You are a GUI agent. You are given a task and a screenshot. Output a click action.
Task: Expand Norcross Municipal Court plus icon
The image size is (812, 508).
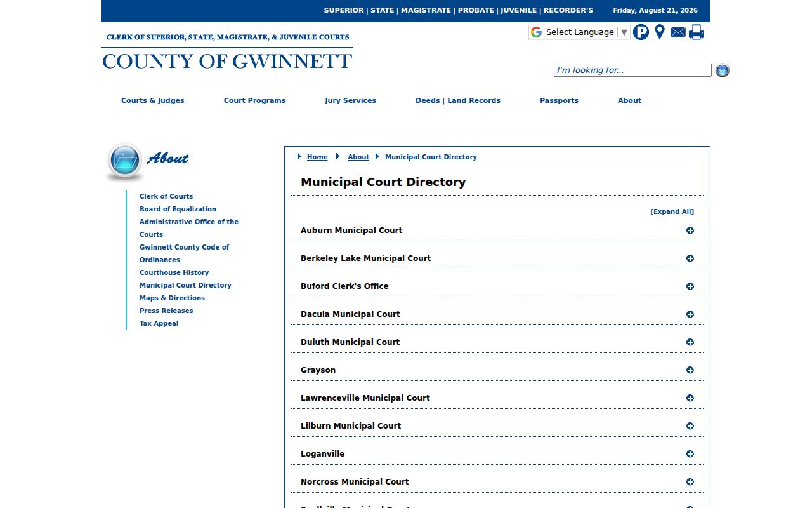point(690,482)
